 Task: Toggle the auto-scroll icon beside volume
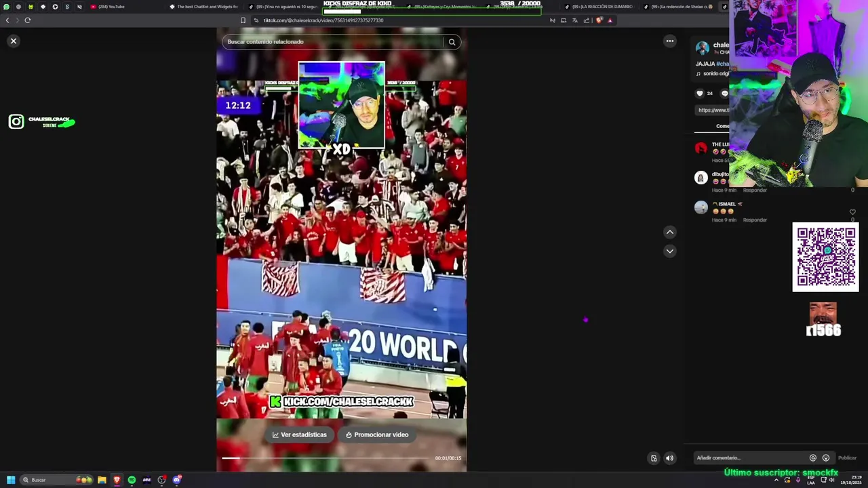(654, 458)
